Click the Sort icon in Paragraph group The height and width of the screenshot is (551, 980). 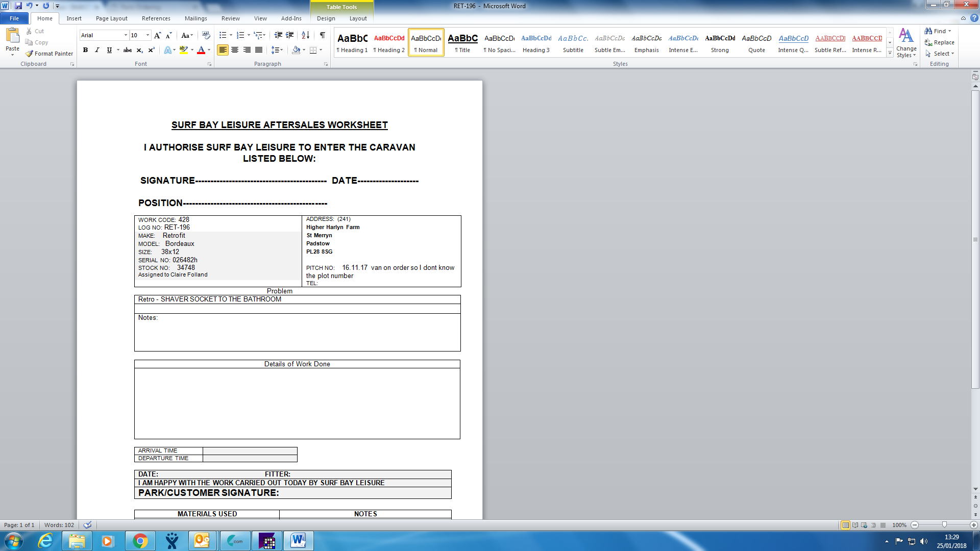(305, 35)
